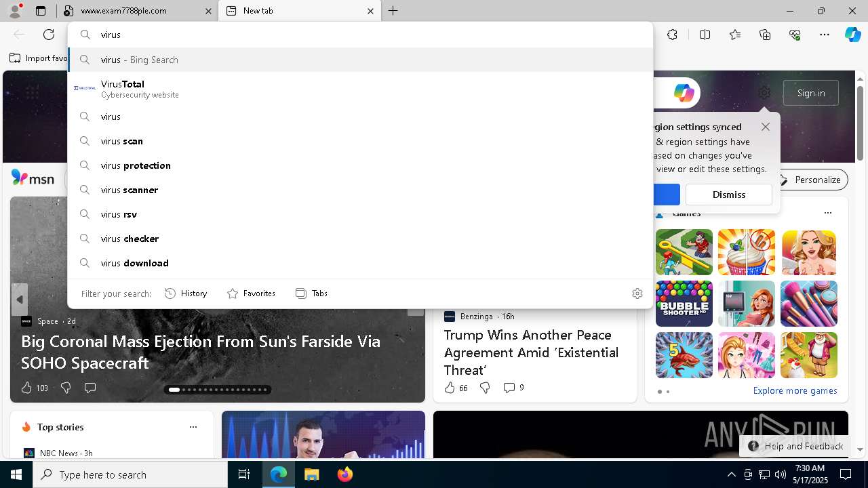The height and width of the screenshot is (488, 868).
Task: Open VirusTotal Cybersecurity website suggestion
Action: point(360,89)
